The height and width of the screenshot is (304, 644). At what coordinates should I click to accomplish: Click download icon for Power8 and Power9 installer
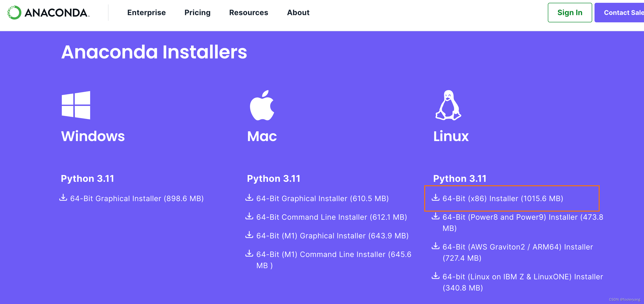435,216
